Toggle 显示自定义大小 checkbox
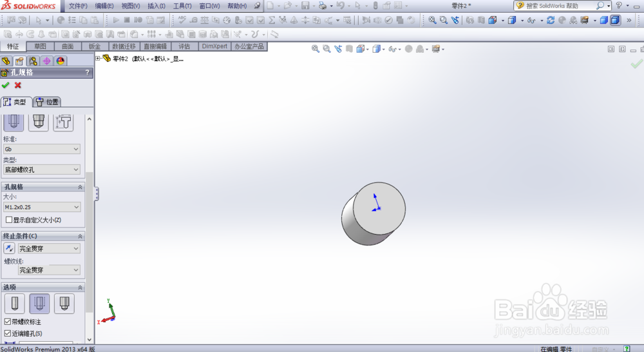The image size is (644, 352). coord(8,220)
